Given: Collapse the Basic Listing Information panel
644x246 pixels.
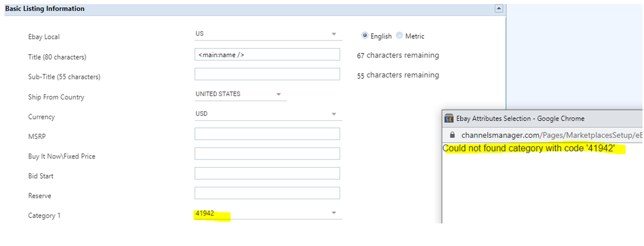Looking at the screenshot, I should point(499,8).
